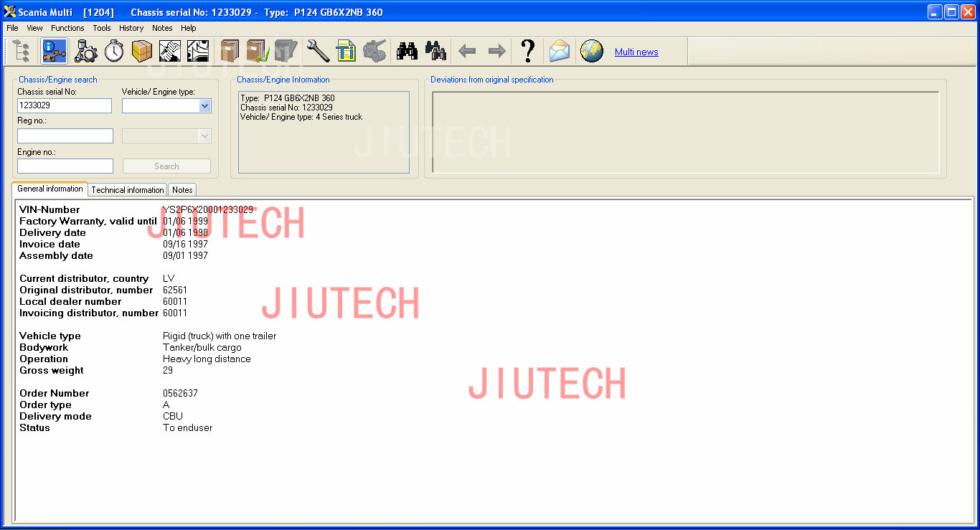Open the Tools menu
980x530 pixels.
(102, 28)
